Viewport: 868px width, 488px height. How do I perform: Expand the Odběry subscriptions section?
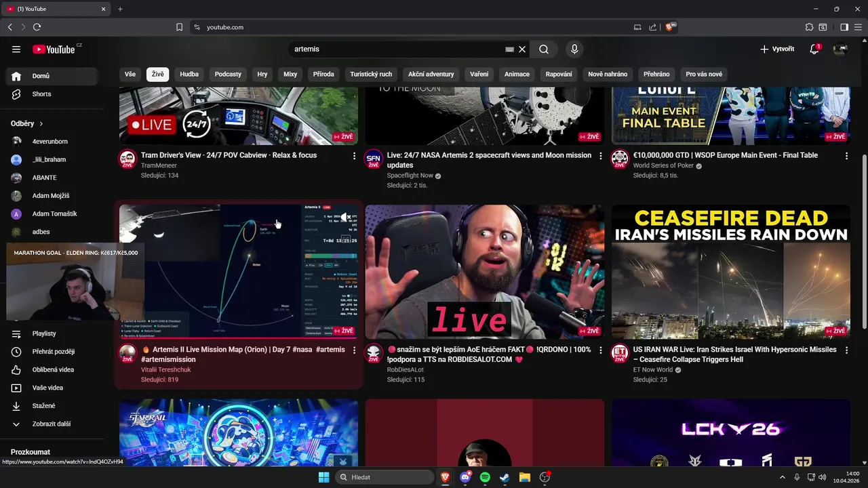(x=27, y=124)
